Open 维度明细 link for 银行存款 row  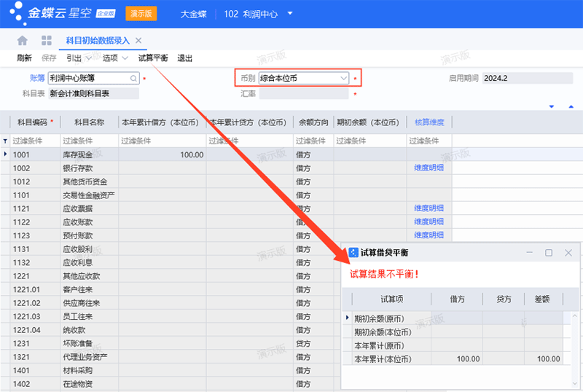[x=429, y=168]
